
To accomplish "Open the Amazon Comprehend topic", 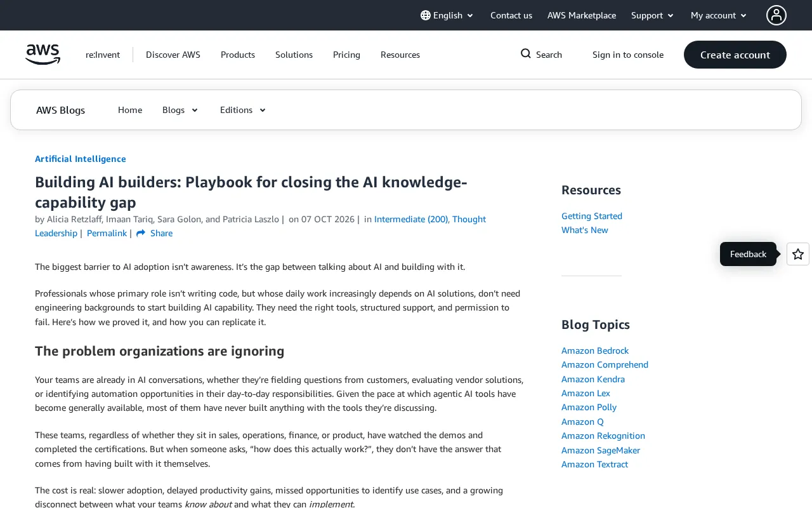I will tap(605, 364).
